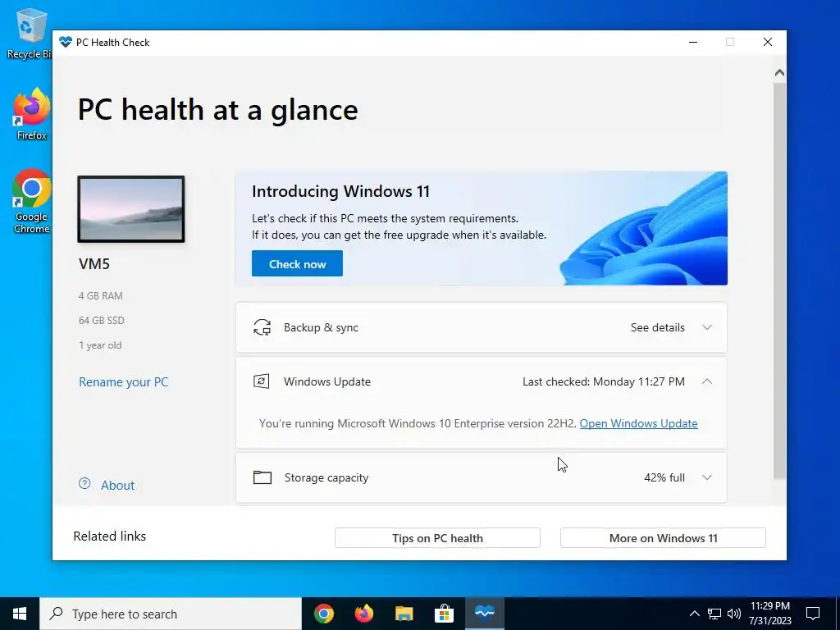Click the Rename your PC link

(x=124, y=382)
